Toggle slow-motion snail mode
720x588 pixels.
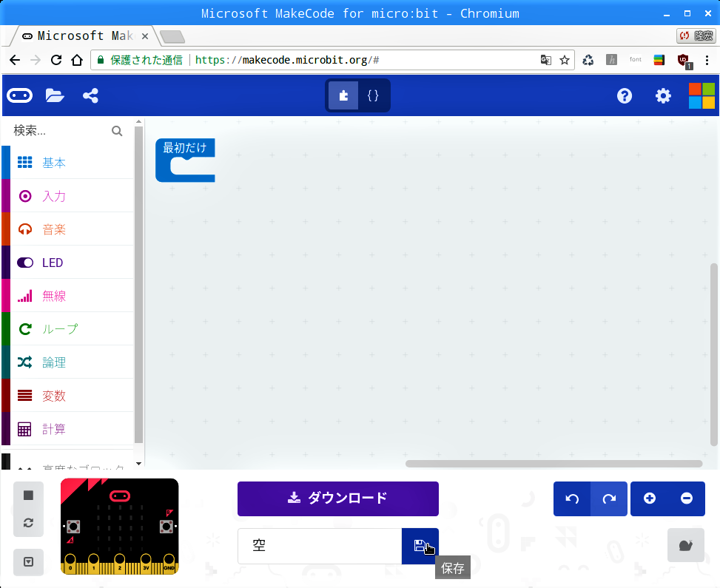point(685,545)
